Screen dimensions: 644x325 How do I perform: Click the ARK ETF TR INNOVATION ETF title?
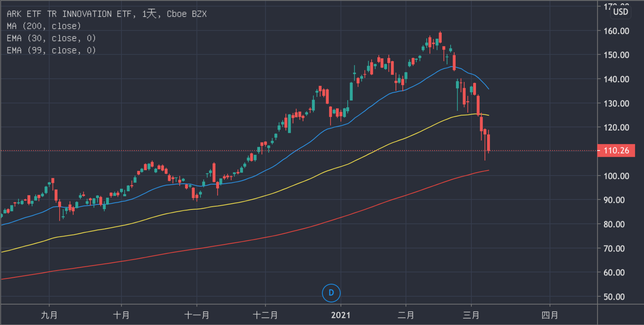[107, 14]
